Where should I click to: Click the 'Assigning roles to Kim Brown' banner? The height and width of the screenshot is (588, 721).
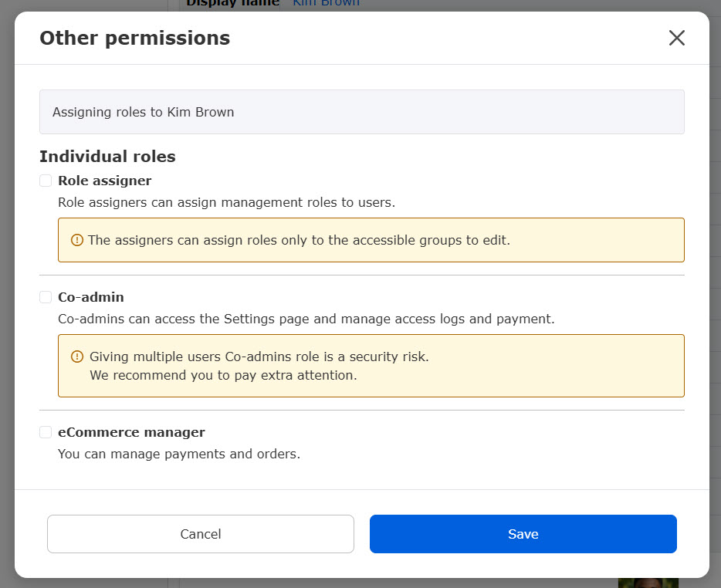[361, 112]
